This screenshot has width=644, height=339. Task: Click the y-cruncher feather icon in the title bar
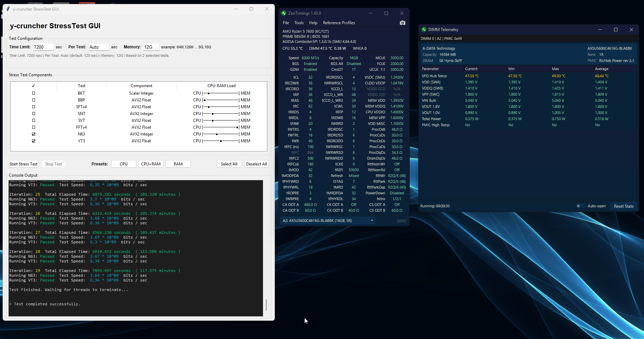(x=8, y=9)
